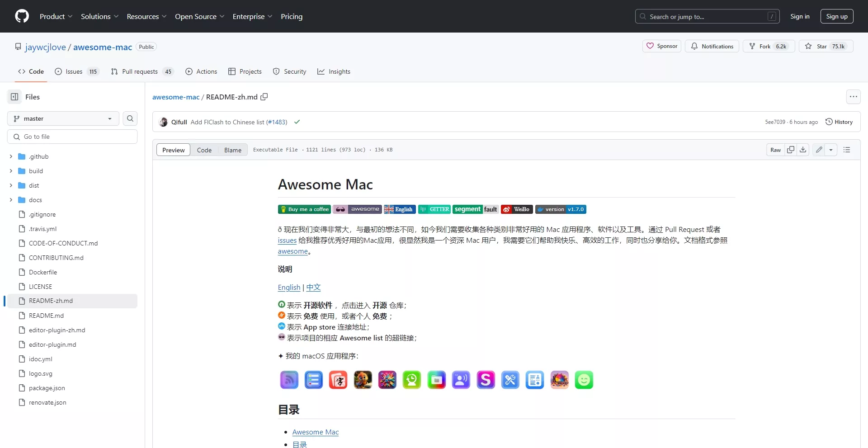Click the Buy me a coffee badge
Viewport: 868px width, 448px height.
click(304, 209)
